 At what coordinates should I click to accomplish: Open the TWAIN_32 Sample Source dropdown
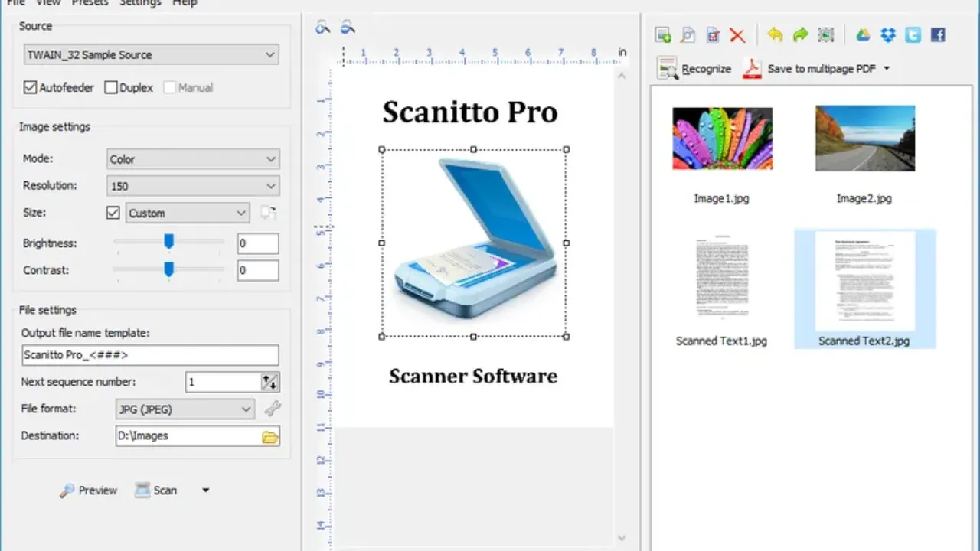[151, 54]
